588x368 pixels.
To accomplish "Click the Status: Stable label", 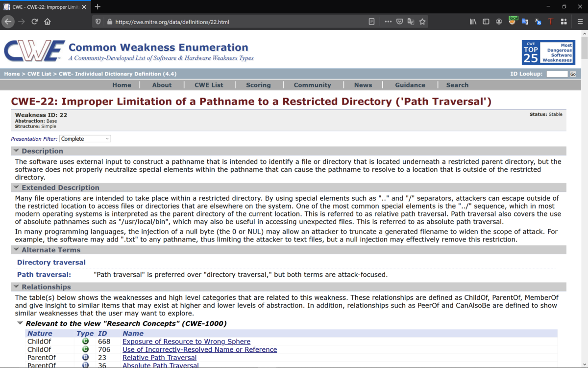I will point(546,114).
